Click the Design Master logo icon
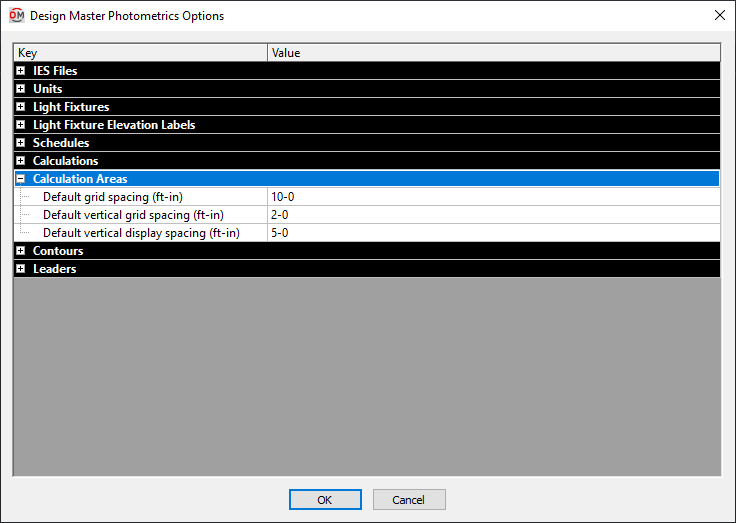The height and width of the screenshot is (523, 736). (16, 15)
